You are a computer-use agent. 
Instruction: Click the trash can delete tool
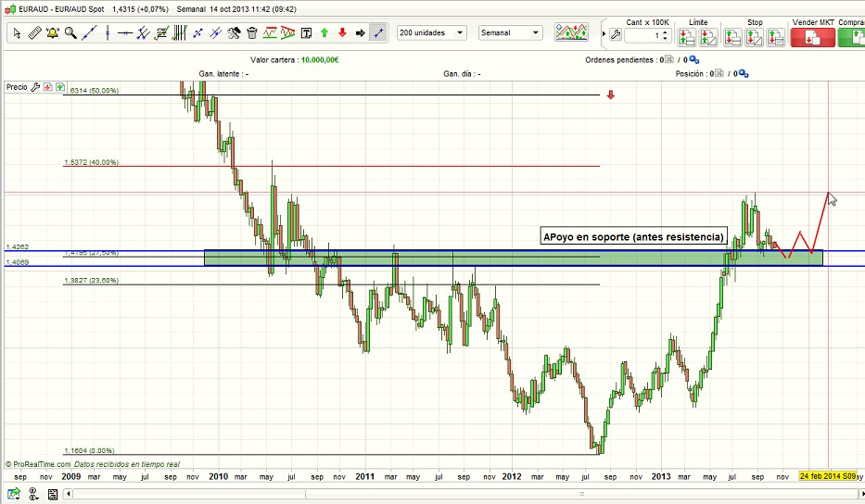coord(252,33)
